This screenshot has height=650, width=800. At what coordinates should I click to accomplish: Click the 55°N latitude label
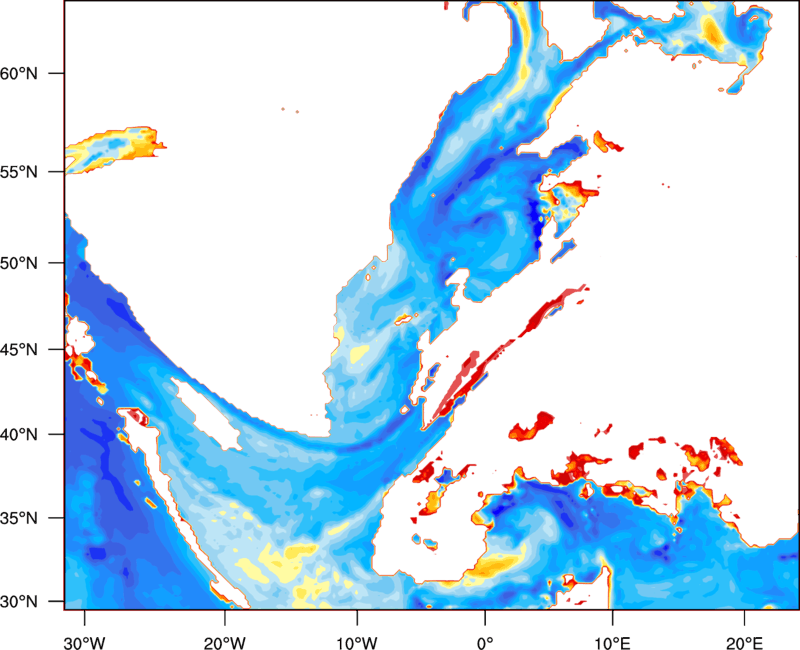[x=19, y=172]
